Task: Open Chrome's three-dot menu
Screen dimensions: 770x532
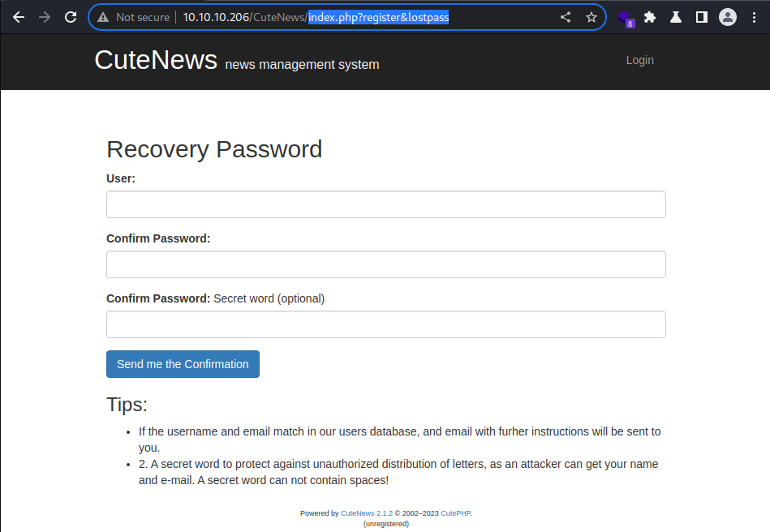Action: pos(755,17)
